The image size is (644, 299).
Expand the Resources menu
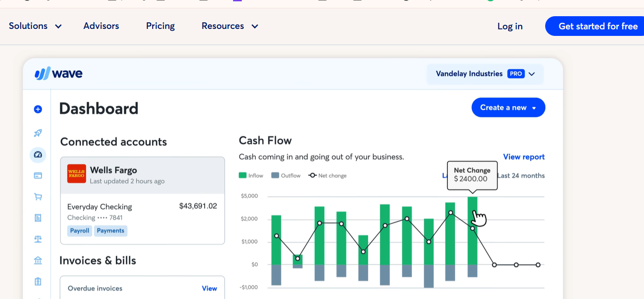(230, 26)
